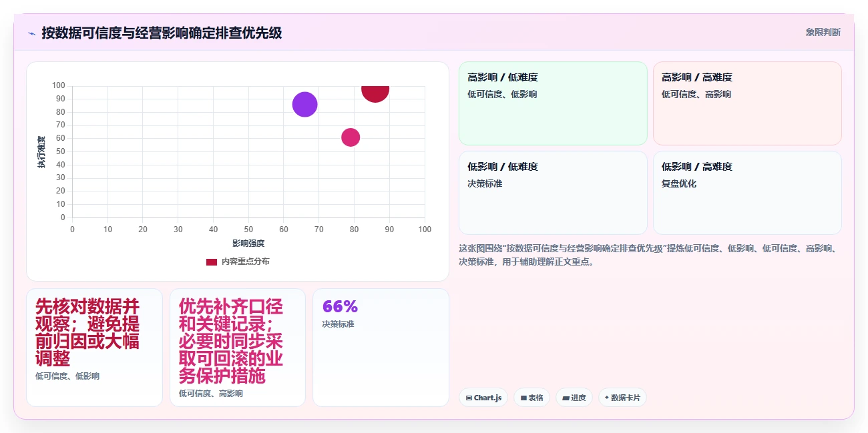Select the pink bubble near 60
This screenshot has height=433, width=868.
pyautogui.click(x=351, y=137)
